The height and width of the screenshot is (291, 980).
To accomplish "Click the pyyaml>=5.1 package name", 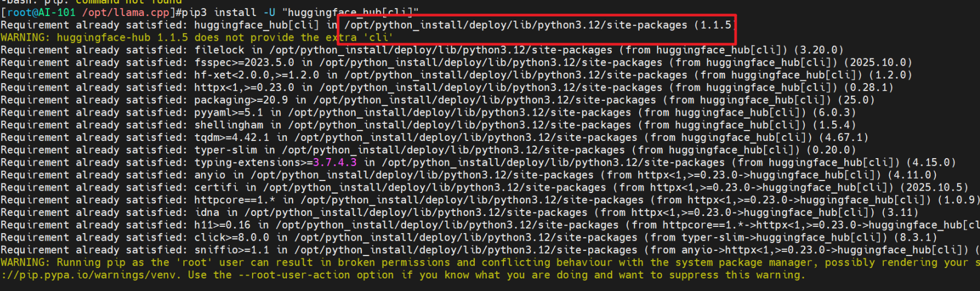I will tap(229, 113).
